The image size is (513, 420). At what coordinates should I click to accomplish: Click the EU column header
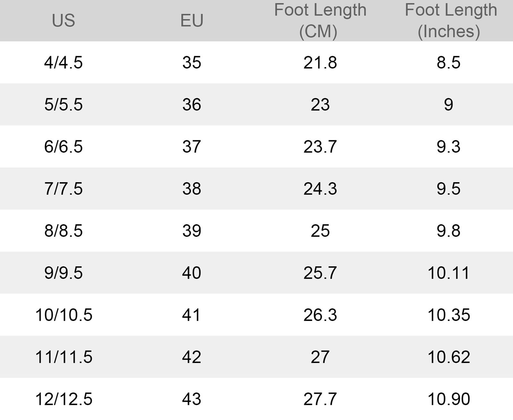(192, 21)
